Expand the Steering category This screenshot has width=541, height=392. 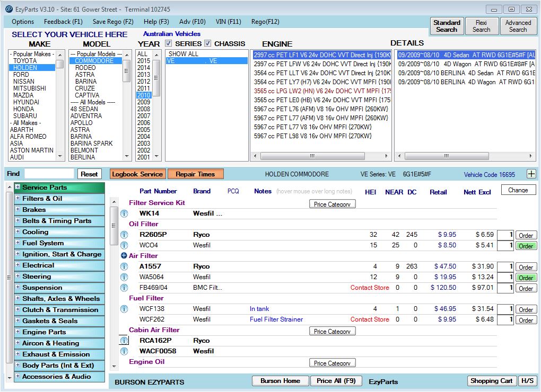click(x=18, y=276)
